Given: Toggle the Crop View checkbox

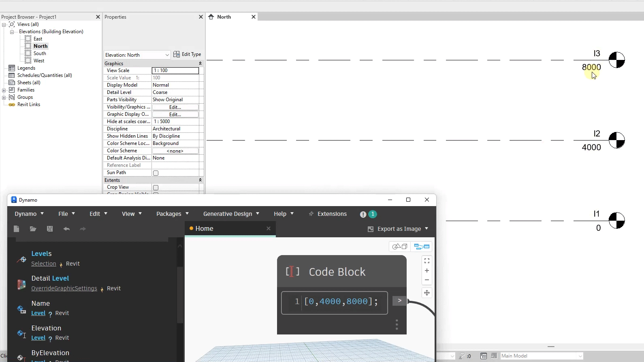Looking at the screenshot, I should pyautogui.click(x=156, y=187).
